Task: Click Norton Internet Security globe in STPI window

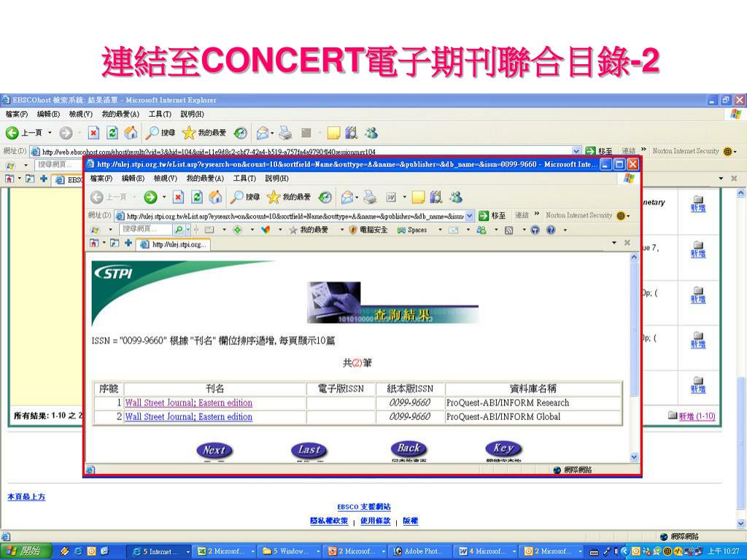Action: 621,216
